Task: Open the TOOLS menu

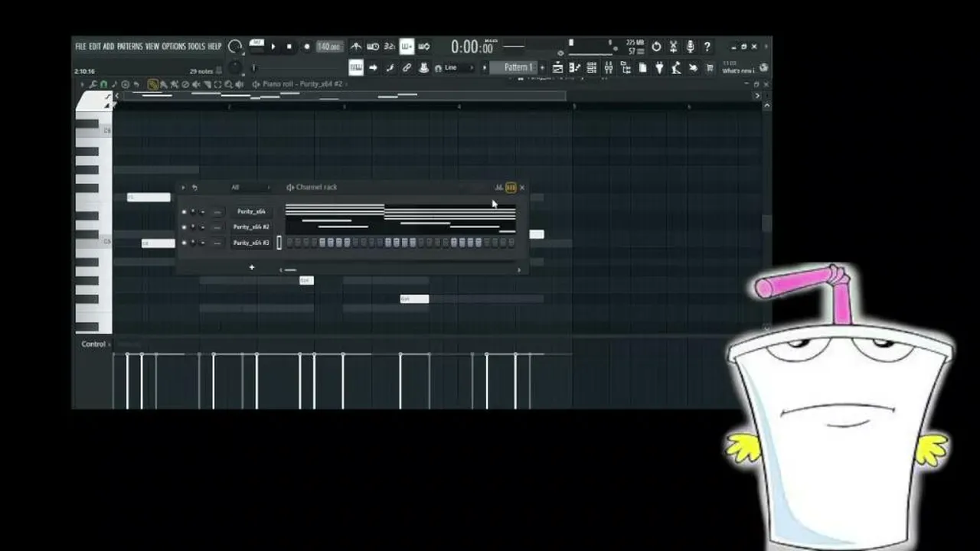Action: tap(197, 47)
